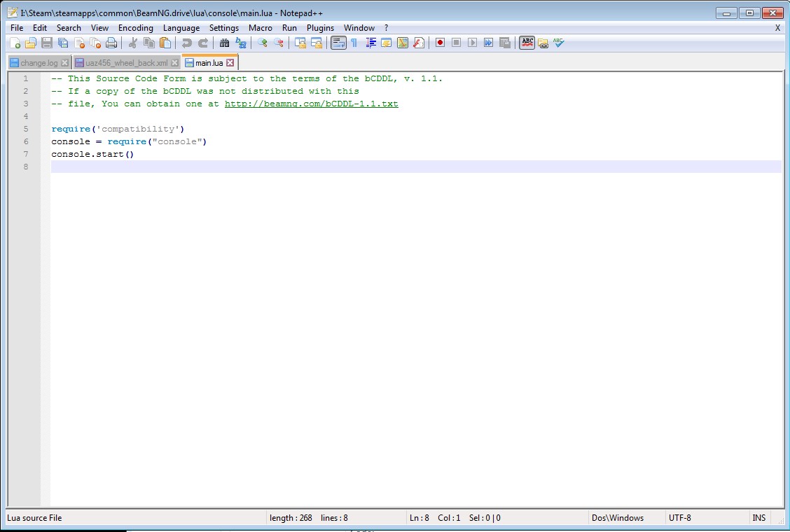Image resolution: width=790 pixels, height=532 pixels.
Task: Follow the beamng.com/bCDDL-1.1.txt link
Action: (x=312, y=104)
